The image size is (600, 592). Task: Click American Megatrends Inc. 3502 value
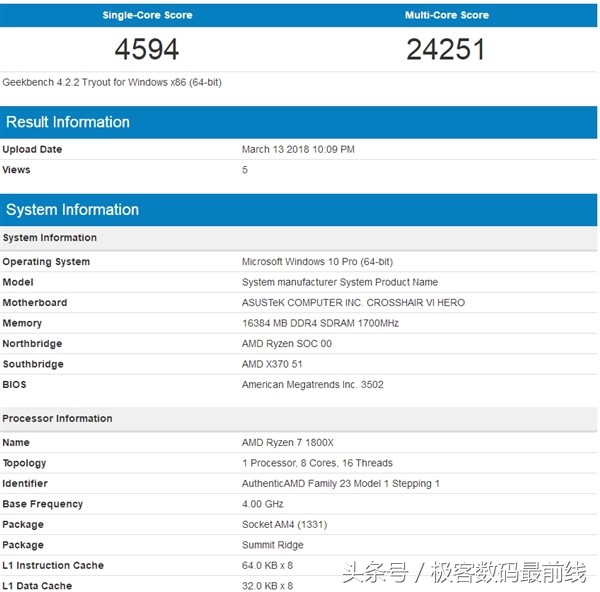click(313, 385)
